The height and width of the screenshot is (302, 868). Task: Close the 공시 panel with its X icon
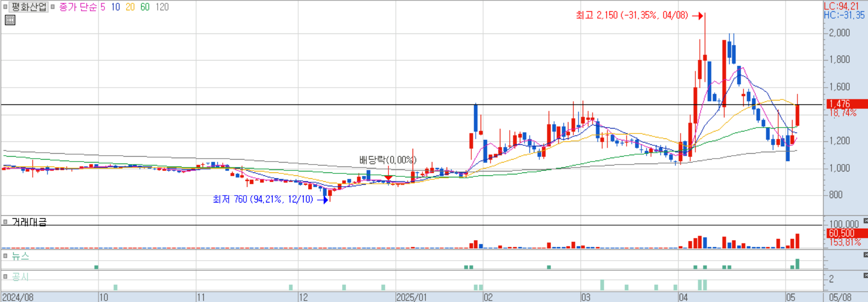point(865,275)
